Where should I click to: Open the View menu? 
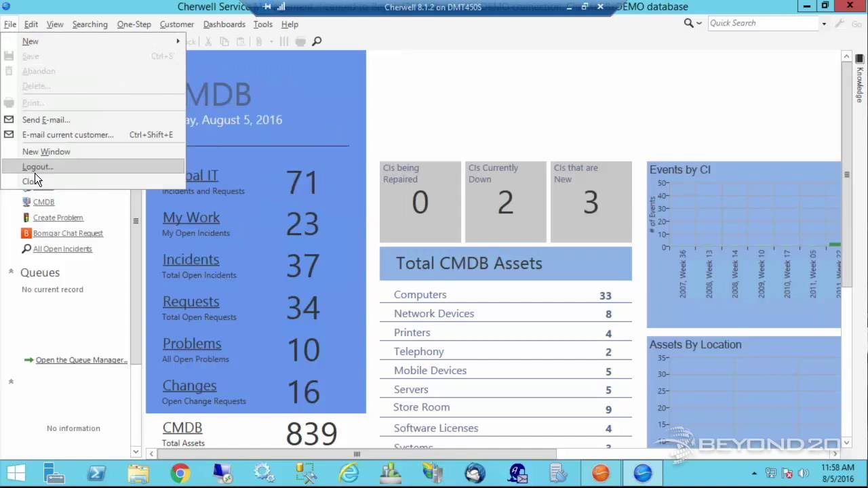coord(55,24)
